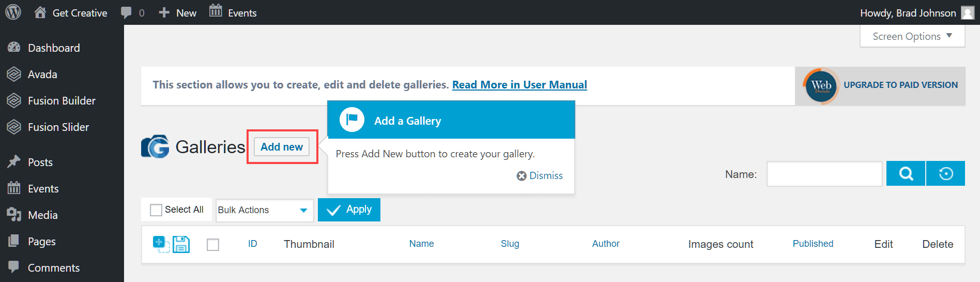This screenshot has width=980, height=282.
Task: Open the comments bubble icon in admin bar
Action: 126,12
